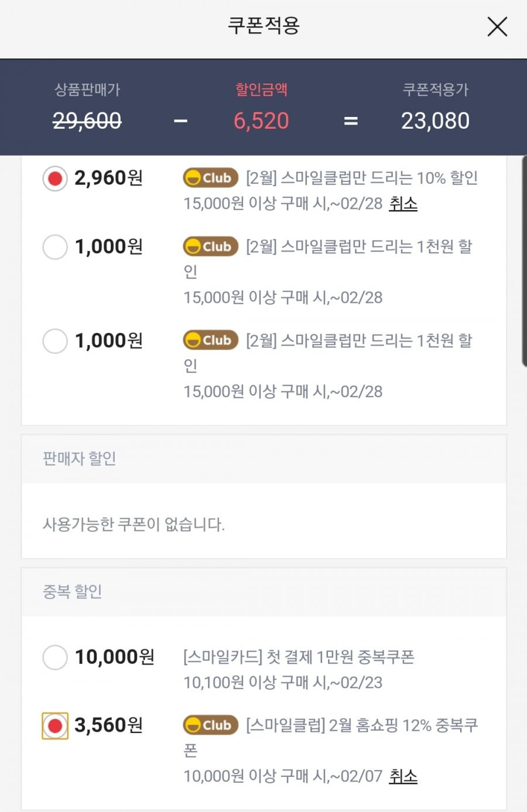Click Club badge on 10% 할인 coupon
Screen dimensions: 527x812
tap(210, 178)
